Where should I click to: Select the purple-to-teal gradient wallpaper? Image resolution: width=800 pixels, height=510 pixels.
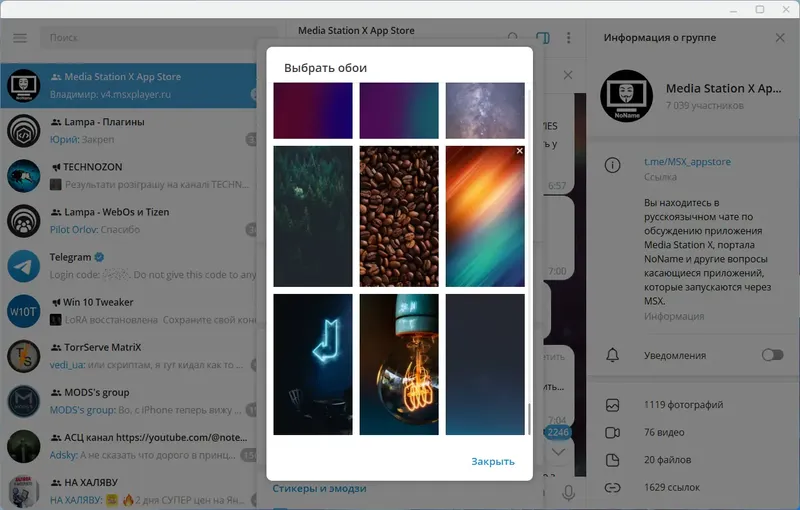399,111
